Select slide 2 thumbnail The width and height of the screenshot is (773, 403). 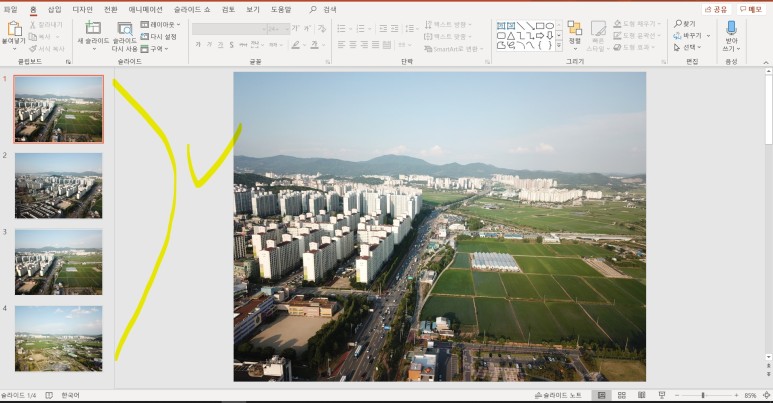pos(59,185)
